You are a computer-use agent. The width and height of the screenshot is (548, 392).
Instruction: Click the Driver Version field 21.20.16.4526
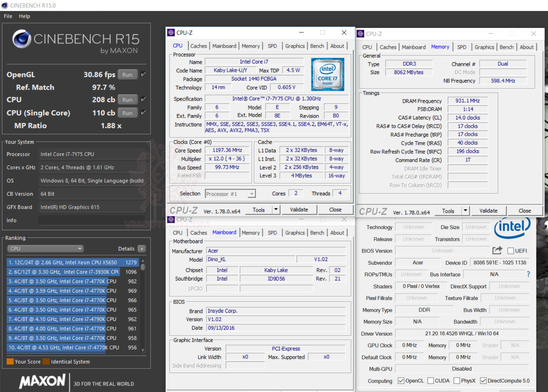(x=462, y=333)
